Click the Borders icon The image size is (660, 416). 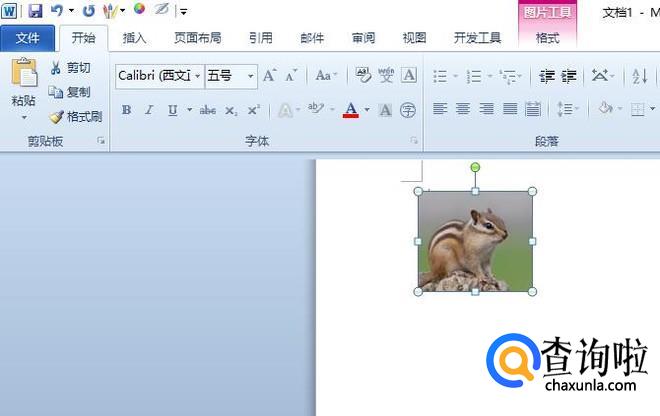637,110
